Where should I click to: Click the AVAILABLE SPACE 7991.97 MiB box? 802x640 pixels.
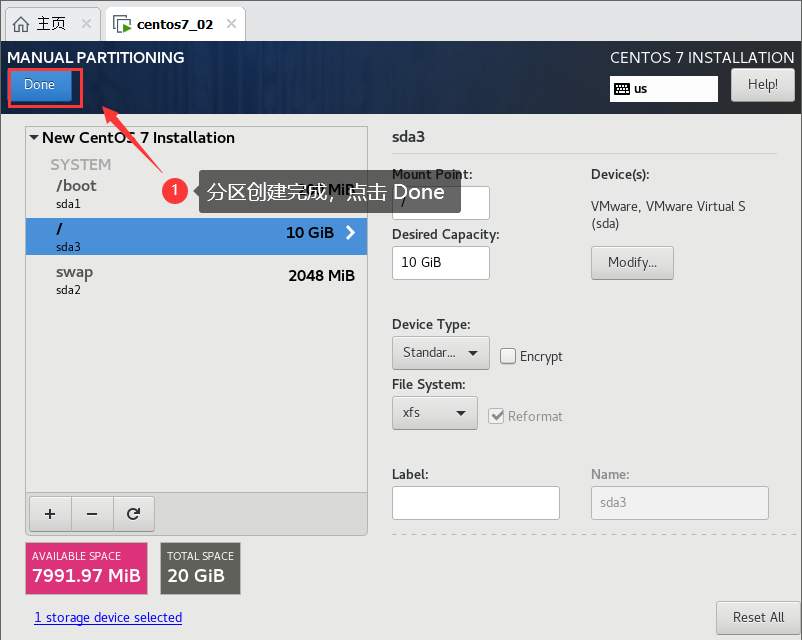[x=86, y=568]
